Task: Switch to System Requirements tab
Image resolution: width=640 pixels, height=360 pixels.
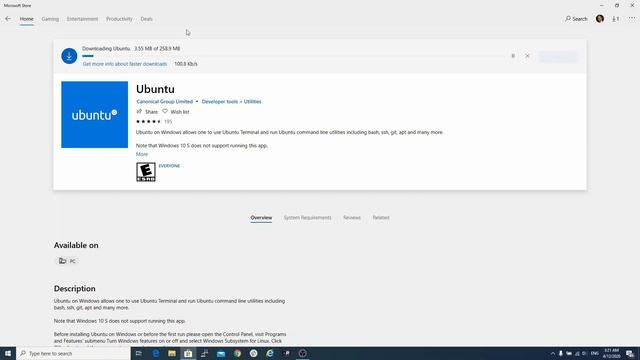Action: point(308,218)
